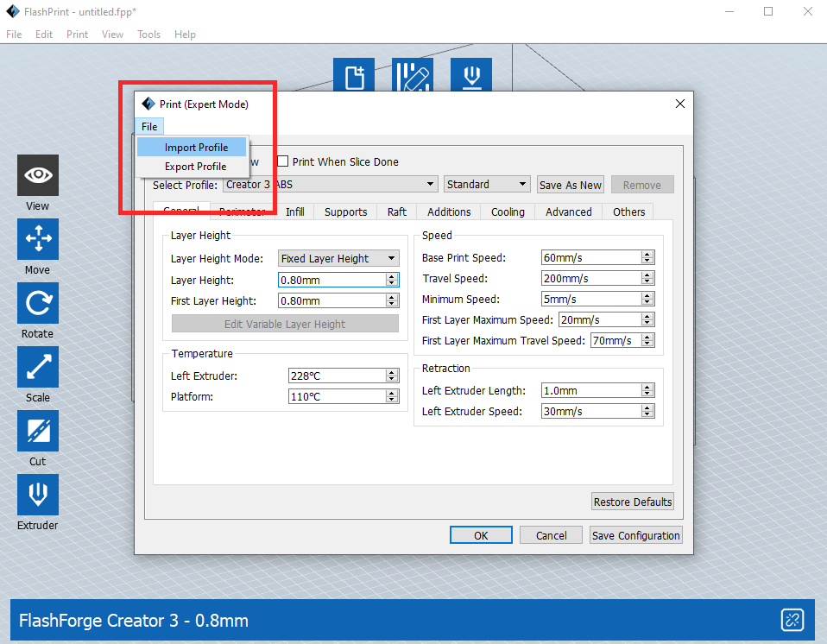
Task: Click the Print icon in top toolbar
Action: click(x=471, y=74)
